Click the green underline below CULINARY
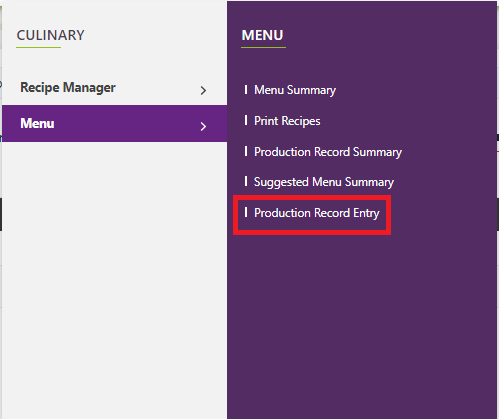Screen dimensions: 499x419 coord(38,47)
